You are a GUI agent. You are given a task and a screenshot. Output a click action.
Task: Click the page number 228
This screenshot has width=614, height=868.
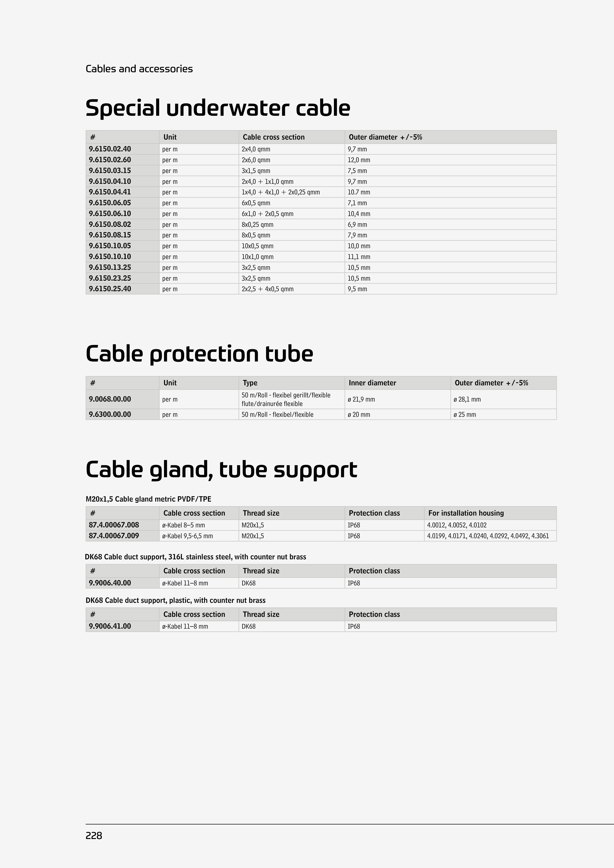94,836
